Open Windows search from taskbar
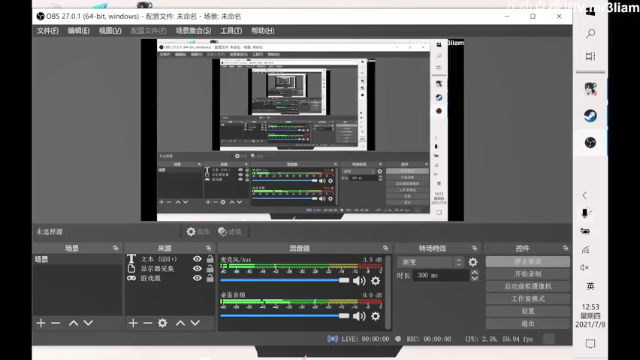The width and height of the screenshot is (640, 360). point(590,33)
